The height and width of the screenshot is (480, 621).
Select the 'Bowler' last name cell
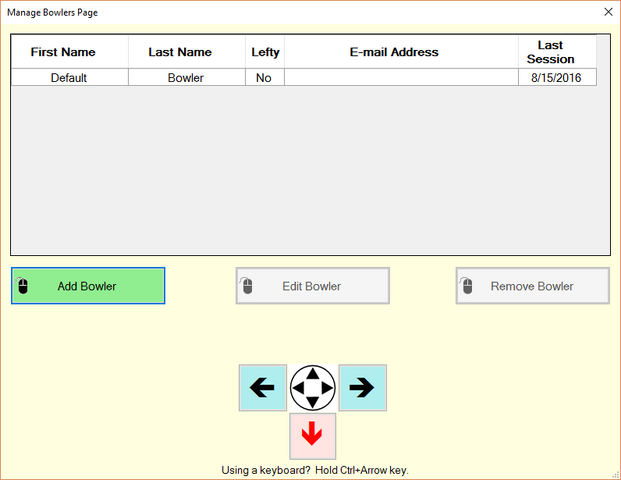[x=187, y=77]
